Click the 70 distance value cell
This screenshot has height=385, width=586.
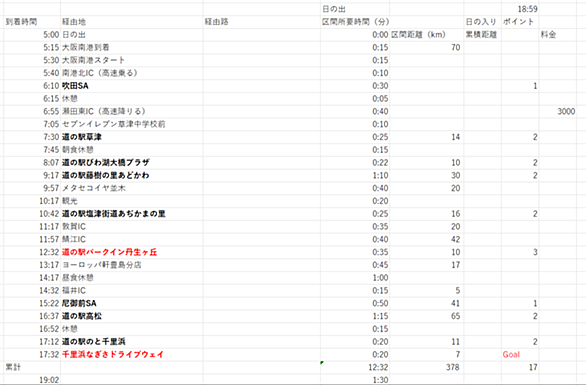[426, 47]
